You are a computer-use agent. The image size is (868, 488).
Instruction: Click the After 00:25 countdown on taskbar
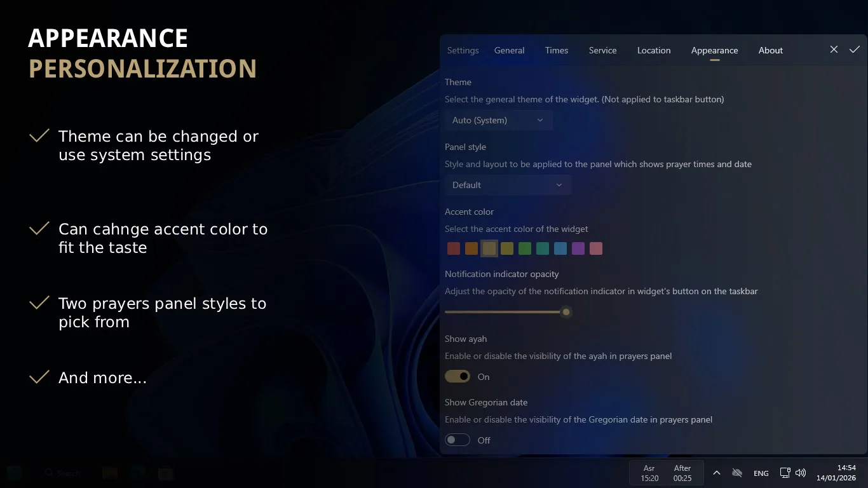coord(682,473)
